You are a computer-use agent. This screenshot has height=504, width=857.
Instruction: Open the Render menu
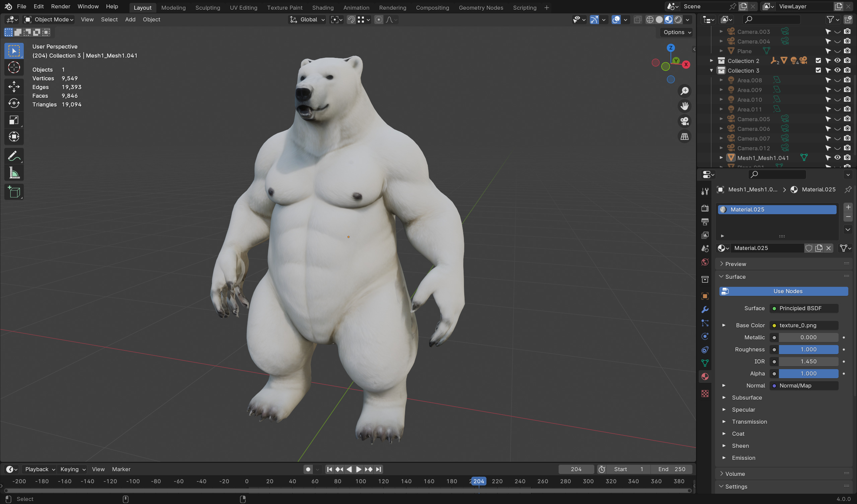(61, 6)
